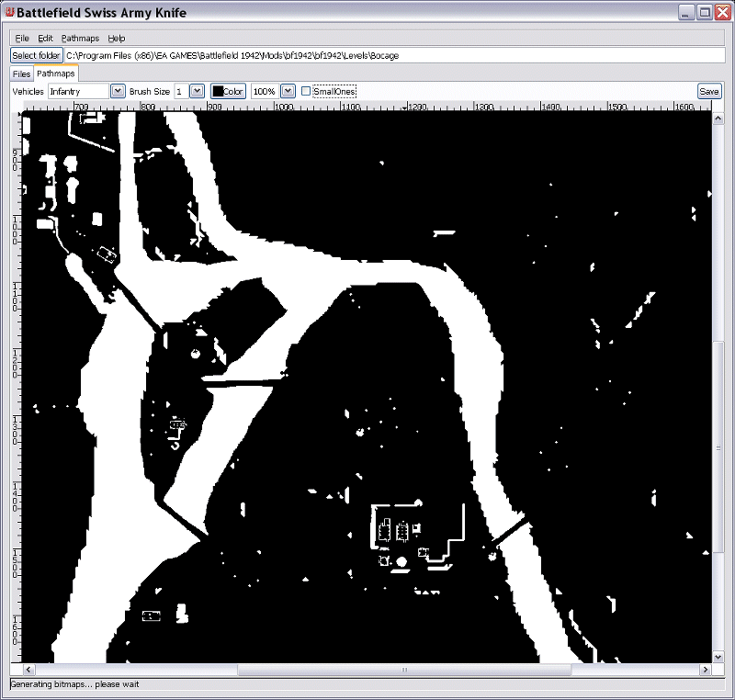
Task: Click the Vehicles label
Action: pyautogui.click(x=28, y=91)
